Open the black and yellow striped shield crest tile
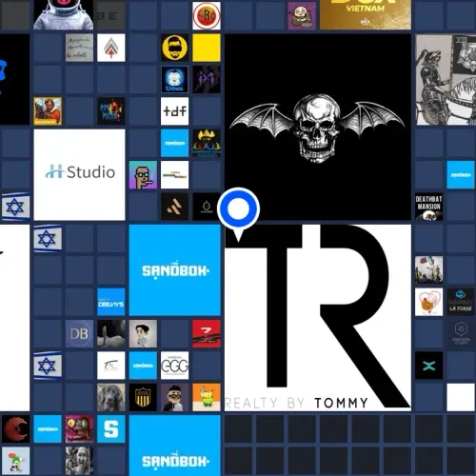 click(143, 397)
